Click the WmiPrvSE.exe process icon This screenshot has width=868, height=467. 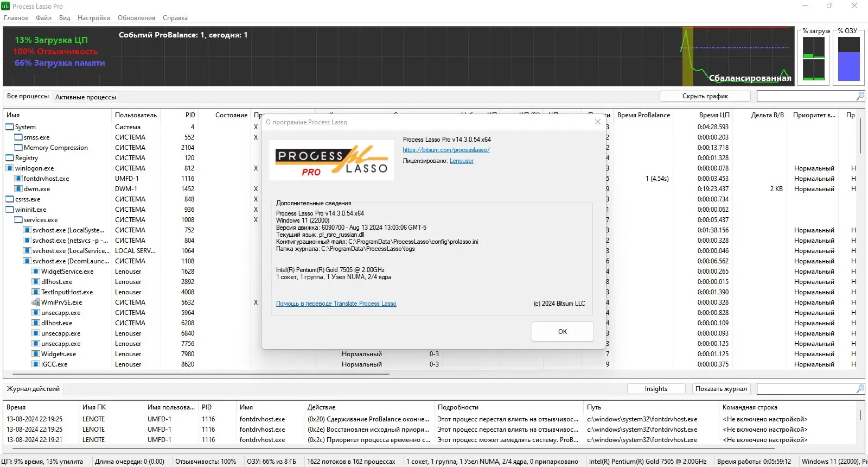[x=36, y=302]
